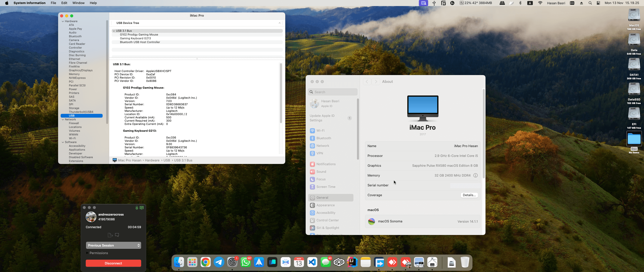Go back using the Settings back arrow
This screenshot has width=644, height=272.
coord(367,82)
